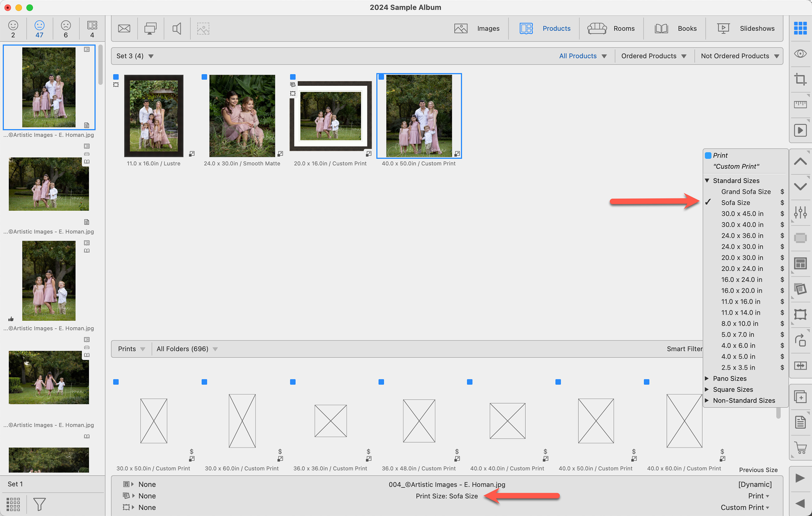Select the 24.0 x 30.0in Smooth Matte thumbnail
The height and width of the screenshot is (516, 812).
(x=242, y=116)
